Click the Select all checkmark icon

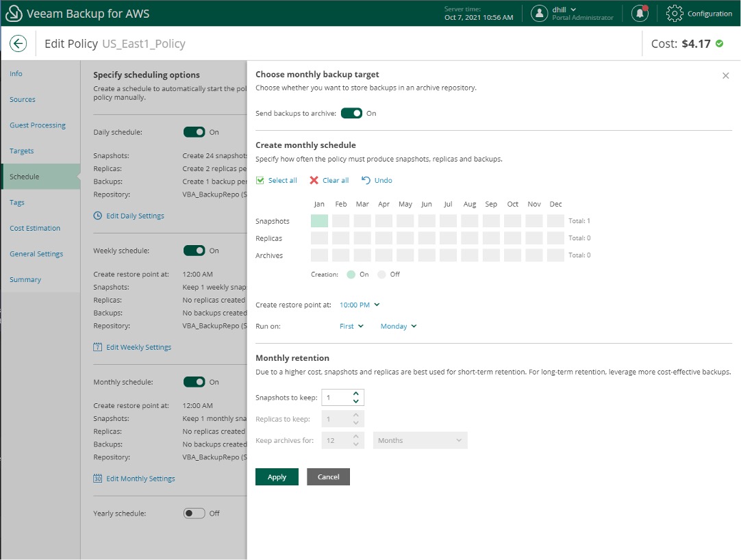coord(260,180)
